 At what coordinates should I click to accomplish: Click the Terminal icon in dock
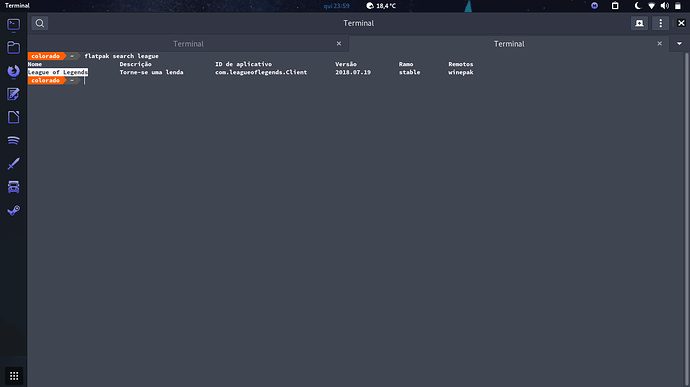14,24
